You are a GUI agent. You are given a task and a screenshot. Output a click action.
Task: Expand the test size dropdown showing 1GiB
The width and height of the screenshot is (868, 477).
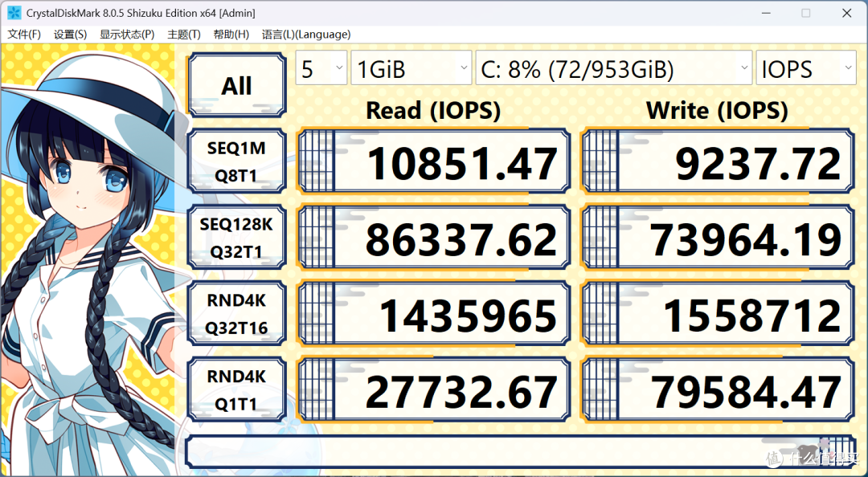[411, 68]
